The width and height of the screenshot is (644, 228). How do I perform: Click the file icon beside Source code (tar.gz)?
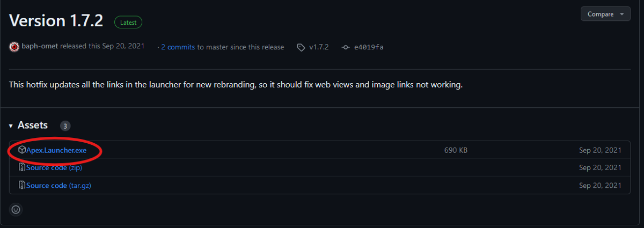[x=22, y=185]
